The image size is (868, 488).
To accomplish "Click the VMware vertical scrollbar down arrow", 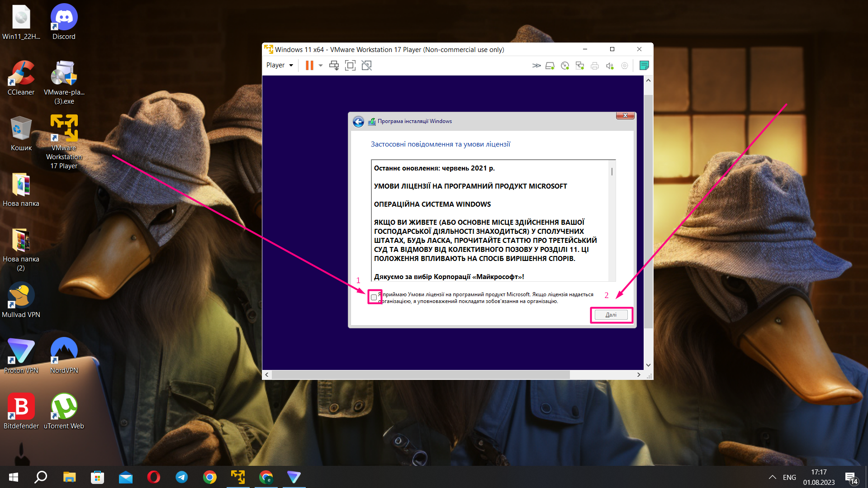I will click(x=648, y=365).
